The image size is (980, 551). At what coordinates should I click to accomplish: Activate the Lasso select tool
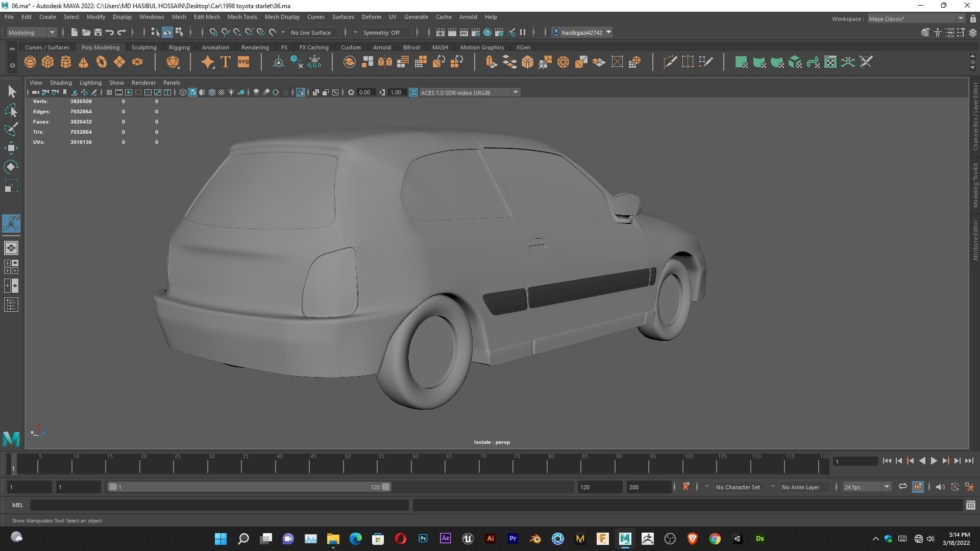11,110
